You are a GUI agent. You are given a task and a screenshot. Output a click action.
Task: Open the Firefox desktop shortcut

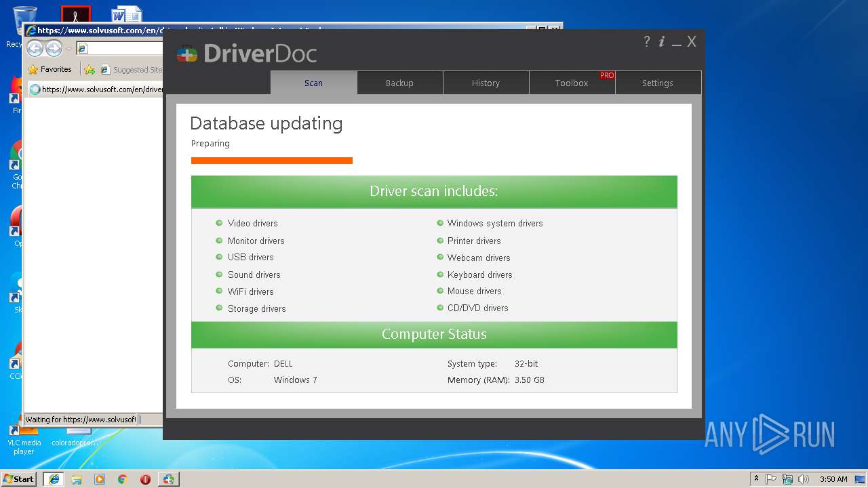tap(16, 95)
